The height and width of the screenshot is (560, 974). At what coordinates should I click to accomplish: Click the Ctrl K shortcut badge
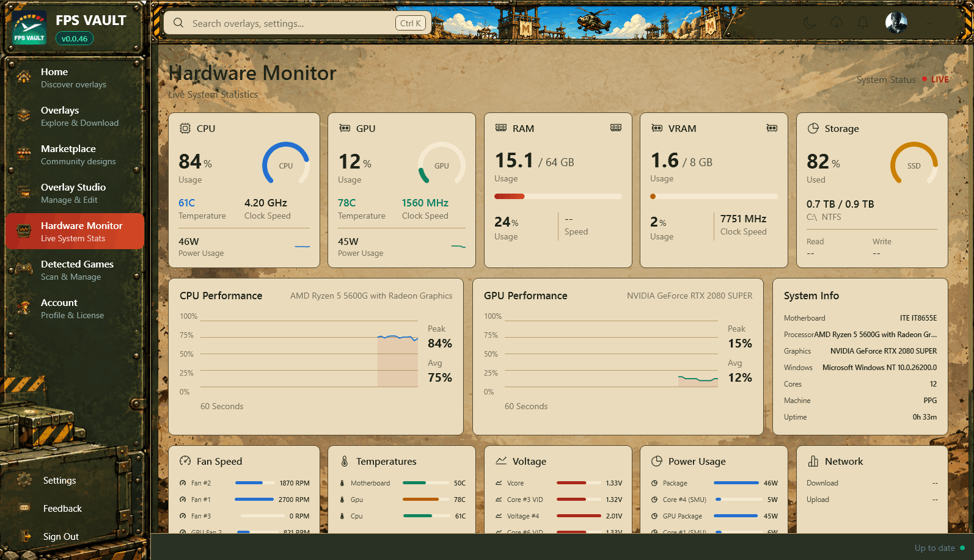411,23
